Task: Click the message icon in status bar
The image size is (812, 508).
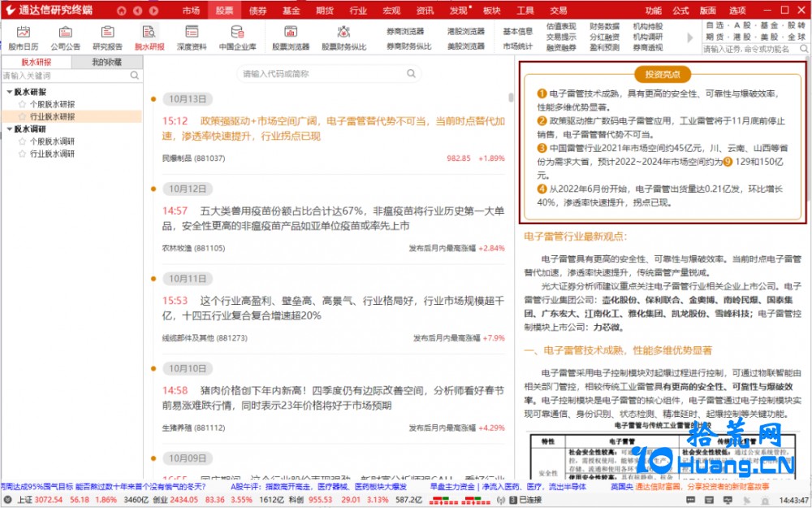Action: click(691, 500)
